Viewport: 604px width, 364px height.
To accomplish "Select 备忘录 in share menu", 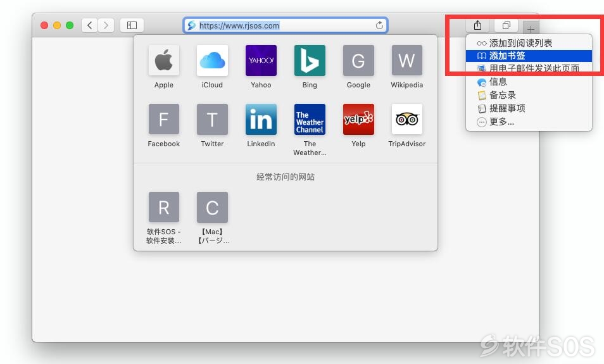I will point(529,95).
